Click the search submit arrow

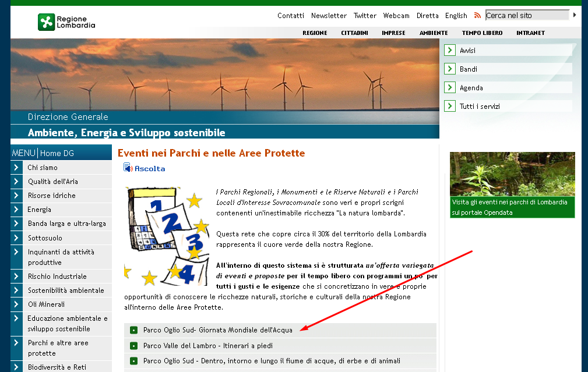(575, 15)
